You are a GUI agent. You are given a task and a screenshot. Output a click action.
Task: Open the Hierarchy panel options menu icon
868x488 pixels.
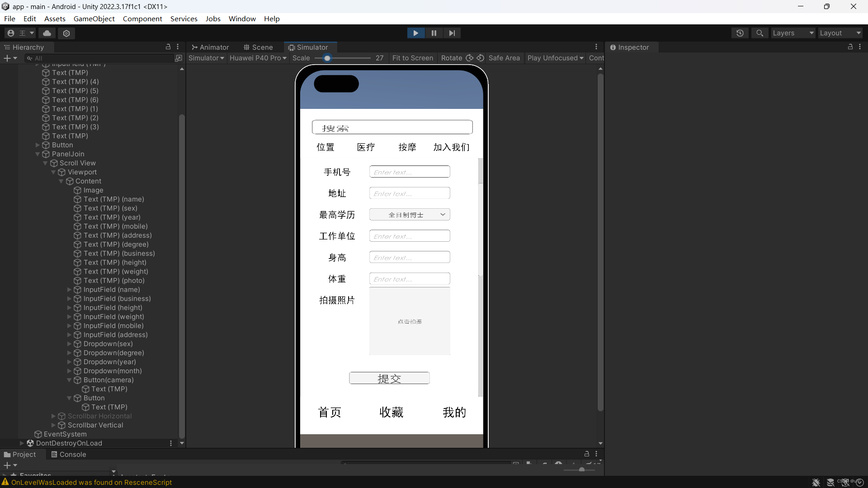click(x=177, y=47)
